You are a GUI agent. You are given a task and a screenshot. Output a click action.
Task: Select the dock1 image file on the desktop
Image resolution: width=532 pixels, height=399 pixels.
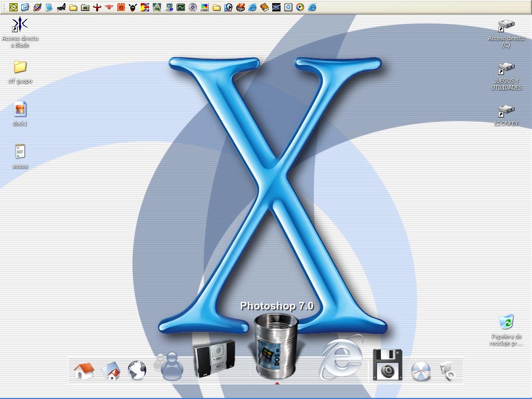[x=20, y=114]
